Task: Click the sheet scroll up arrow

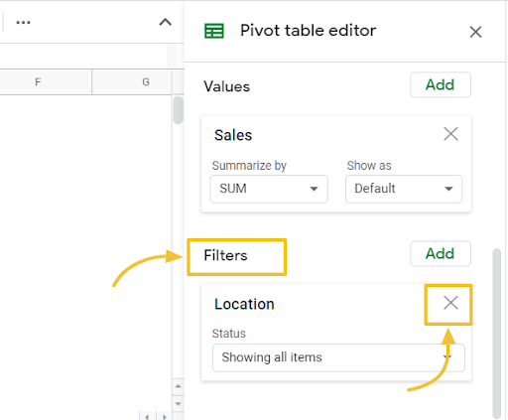Action: [x=179, y=386]
